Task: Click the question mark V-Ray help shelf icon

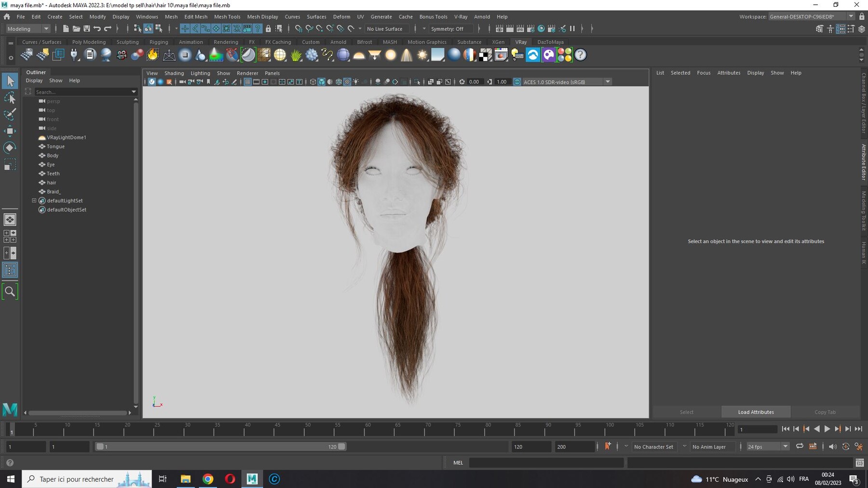Action: click(x=581, y=55)
